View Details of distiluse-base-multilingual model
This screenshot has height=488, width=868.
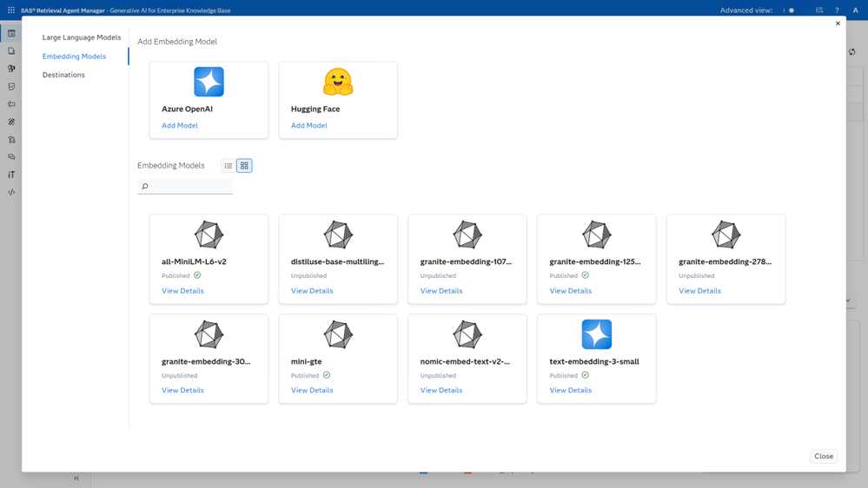(312, 291)
